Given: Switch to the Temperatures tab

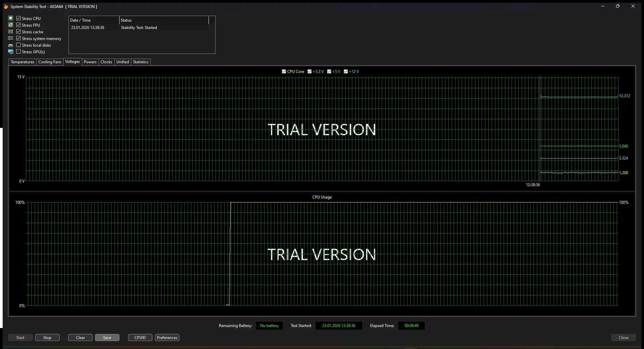Looking at the screenshot, I should [22, 62].
